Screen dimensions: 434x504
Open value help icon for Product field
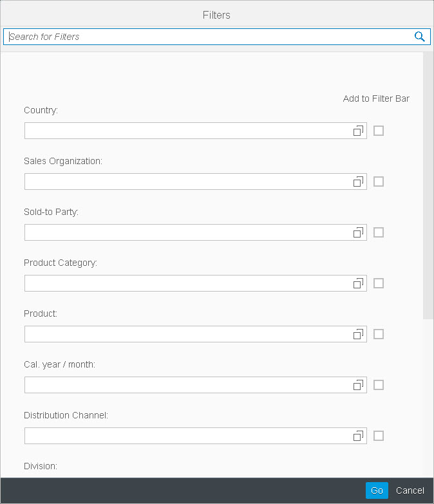point(358,334)
